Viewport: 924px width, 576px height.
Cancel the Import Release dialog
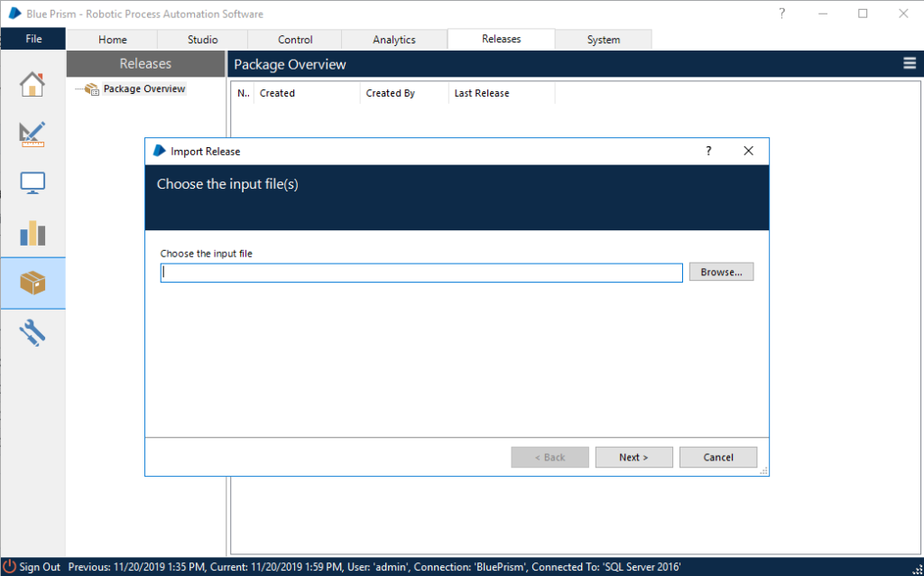click(718, 457)
